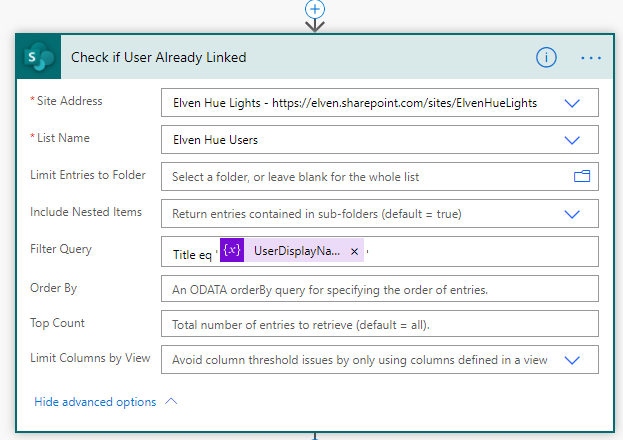The image size is (623, 440).
Task: Click the 'Title eq' text in filter
Action: click(192, 255)
